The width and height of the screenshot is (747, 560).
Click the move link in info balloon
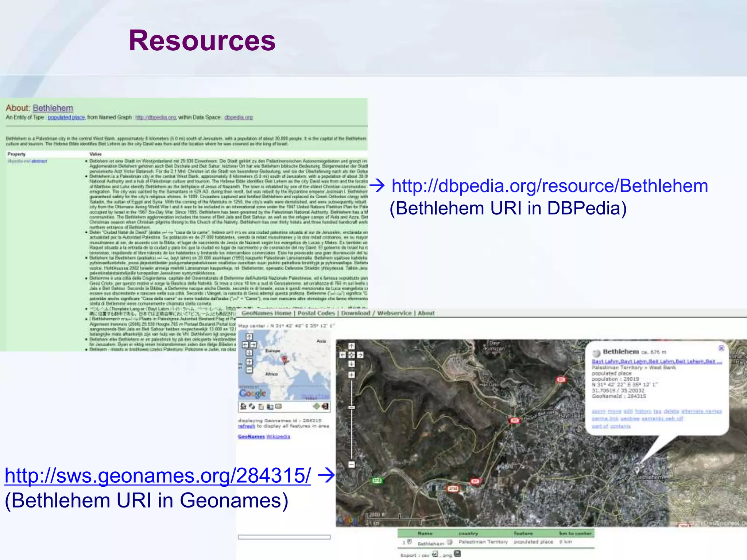point(615,411)
